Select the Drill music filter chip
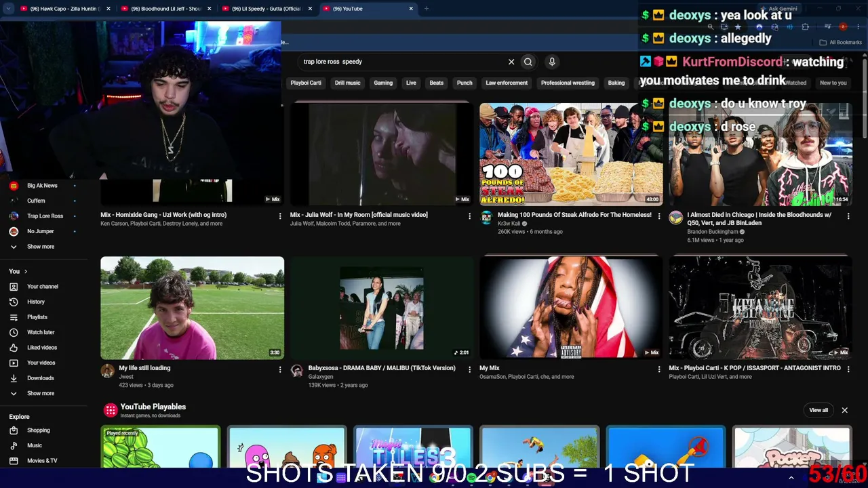Viewport: 868px width, 488px height. (347, 83)
